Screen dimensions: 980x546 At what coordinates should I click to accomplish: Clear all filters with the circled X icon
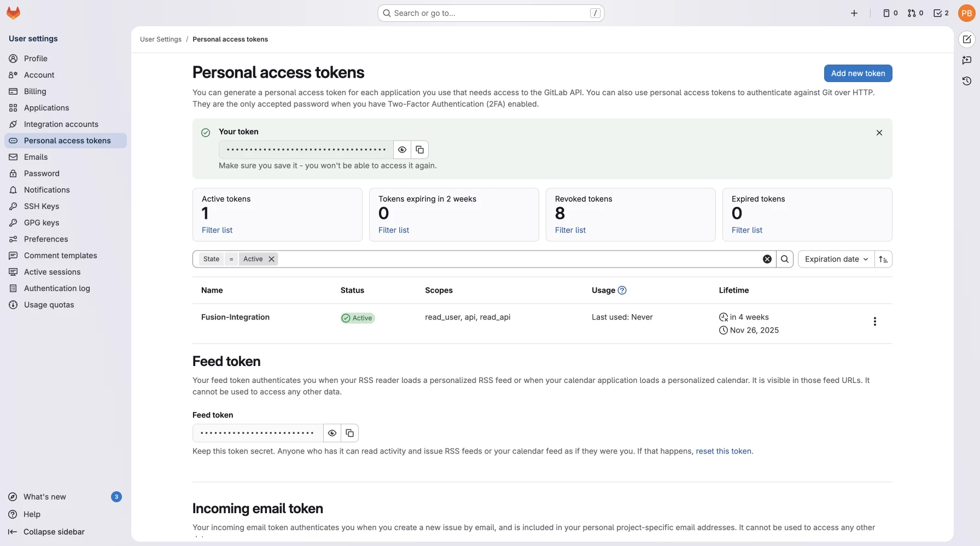[767, 259]
